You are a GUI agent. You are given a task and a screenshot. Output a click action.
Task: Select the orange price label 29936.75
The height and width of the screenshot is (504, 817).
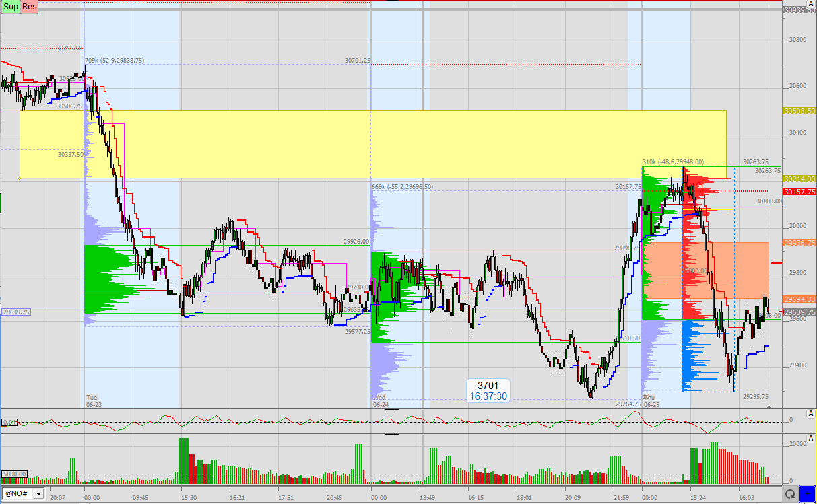[799, 243]
